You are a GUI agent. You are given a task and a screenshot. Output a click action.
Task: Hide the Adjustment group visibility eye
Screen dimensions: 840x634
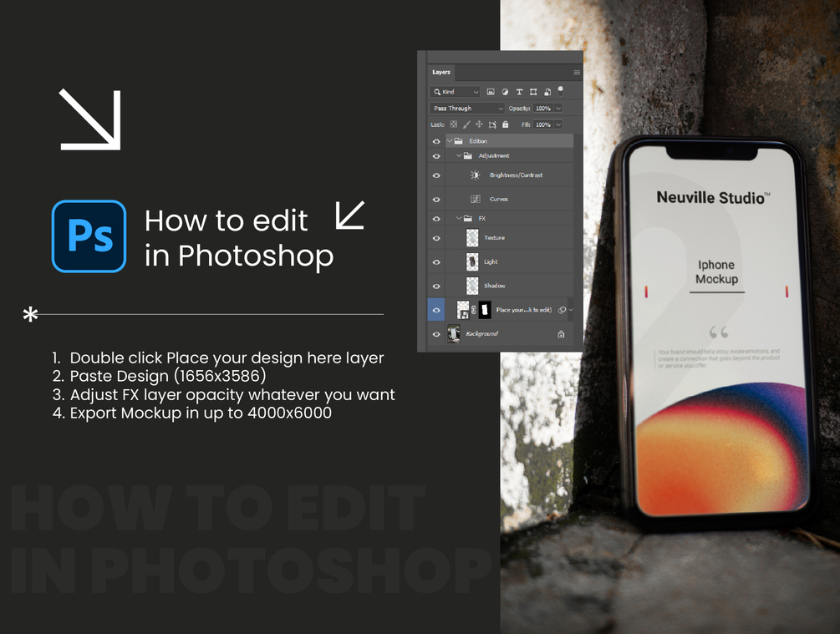coord(436,156)
